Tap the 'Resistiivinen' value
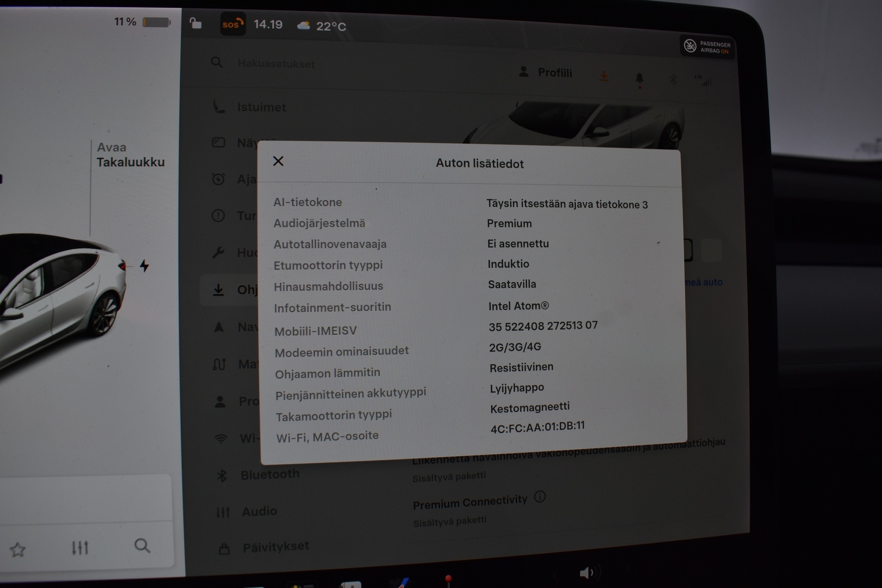Viewport: 882px width, 588px height. coord(522,367)
